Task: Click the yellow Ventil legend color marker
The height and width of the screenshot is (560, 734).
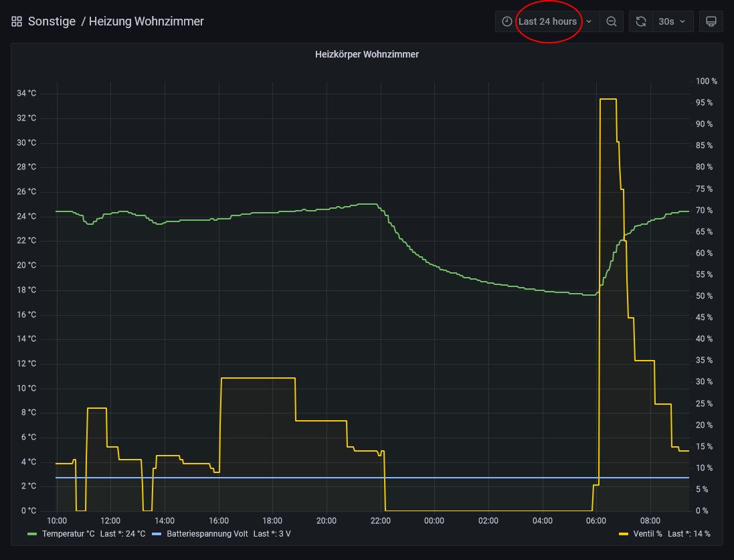Action: click(624, 534)
